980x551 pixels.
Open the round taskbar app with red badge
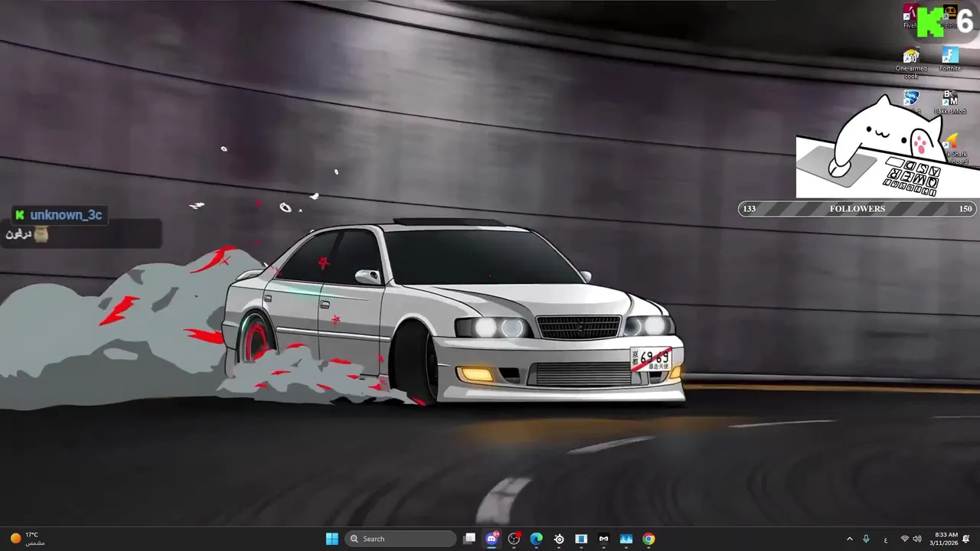[514, 539]
